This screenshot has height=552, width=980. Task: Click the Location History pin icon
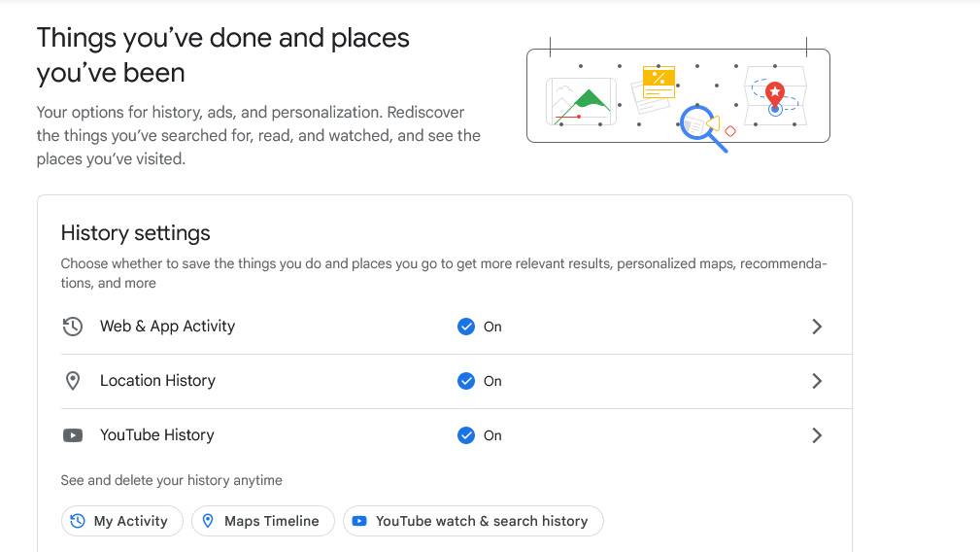click(73, 381)
